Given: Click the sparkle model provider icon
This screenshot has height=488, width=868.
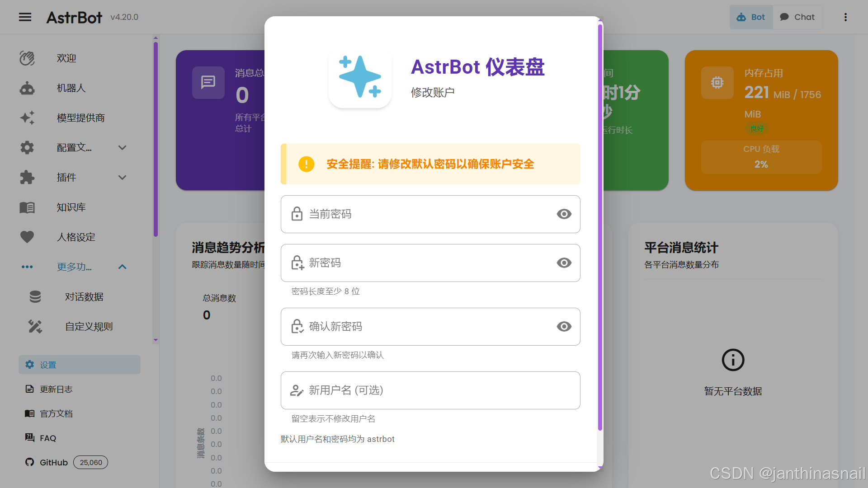Looking at the screenshot, I should [27, 118].
